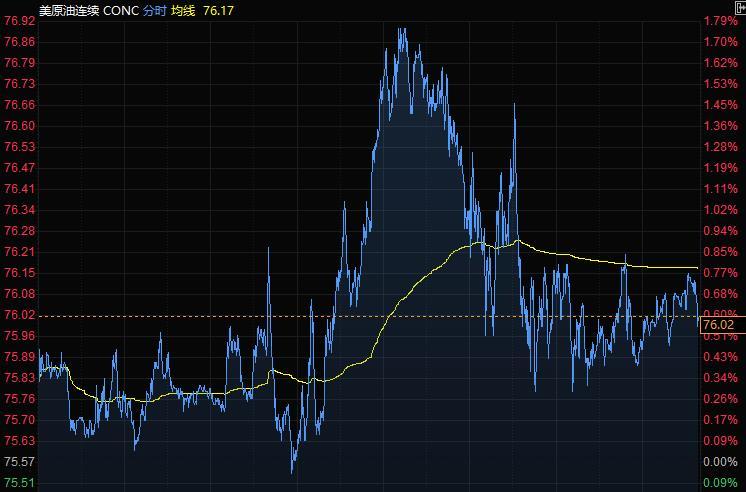The image size is (746, 492).
Task: Click the highest peak of the blue price line
Action: (x=401, y=29)
